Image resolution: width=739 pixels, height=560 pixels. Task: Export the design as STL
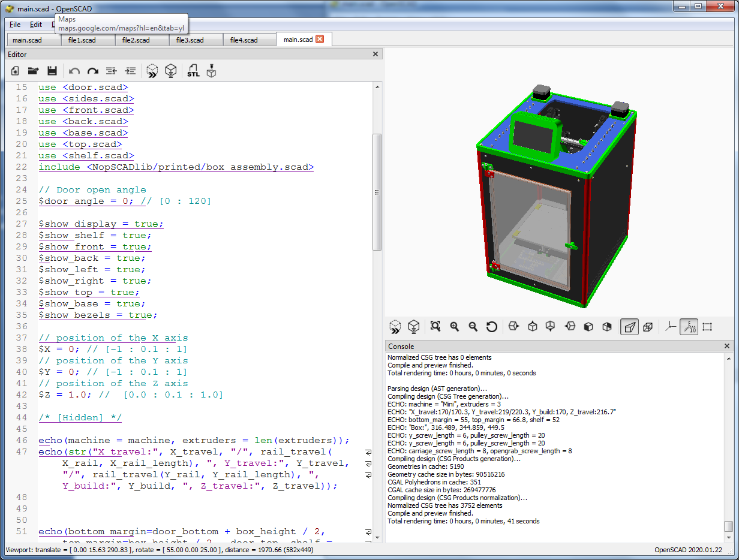(193, 71)
